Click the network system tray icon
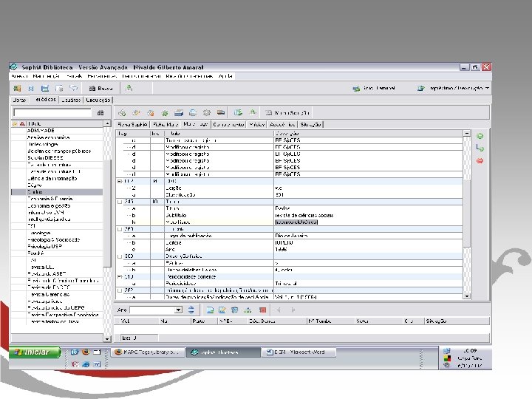Image resolution: width=532 pixels, height=399 pixels. click(x=447, y=351)
